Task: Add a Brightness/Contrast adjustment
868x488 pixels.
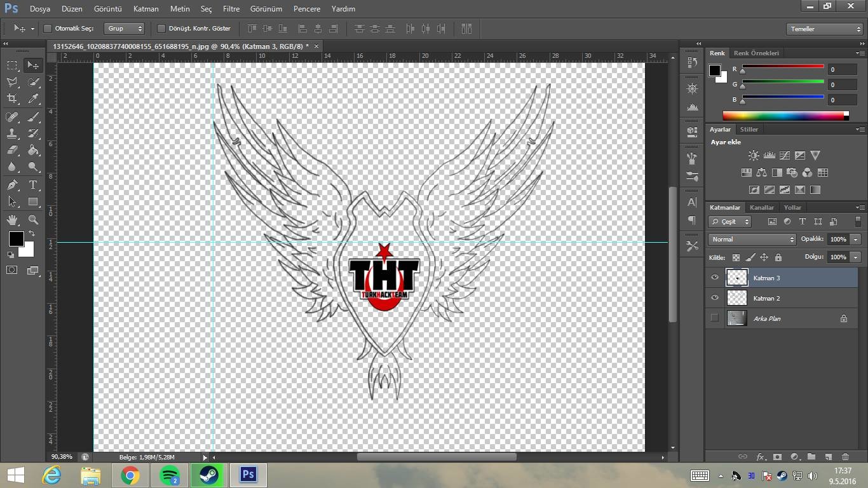Action: tap(754, 155)
